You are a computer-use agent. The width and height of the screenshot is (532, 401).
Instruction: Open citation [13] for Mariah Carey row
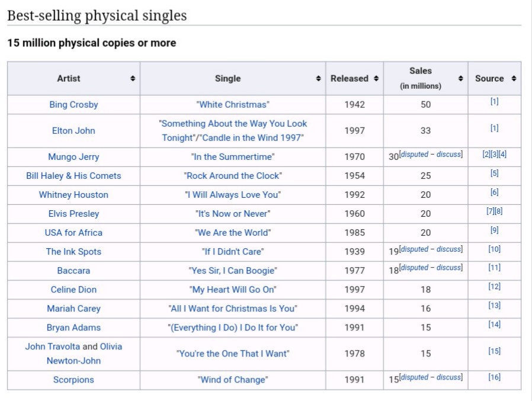(494, 305)
